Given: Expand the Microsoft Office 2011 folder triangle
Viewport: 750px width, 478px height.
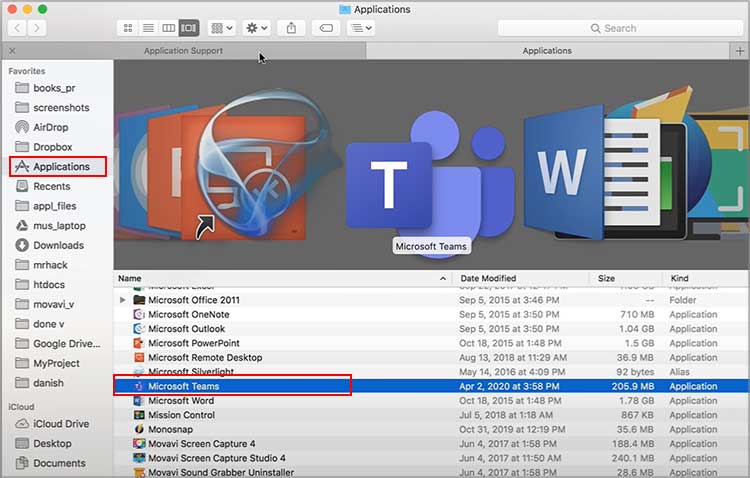Looking at the screenshot, I should pos(123,300).
